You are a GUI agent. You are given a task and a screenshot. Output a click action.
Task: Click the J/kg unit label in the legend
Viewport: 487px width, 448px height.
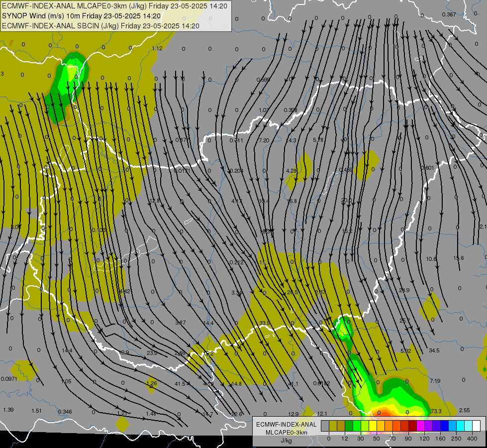pos(287,441)
